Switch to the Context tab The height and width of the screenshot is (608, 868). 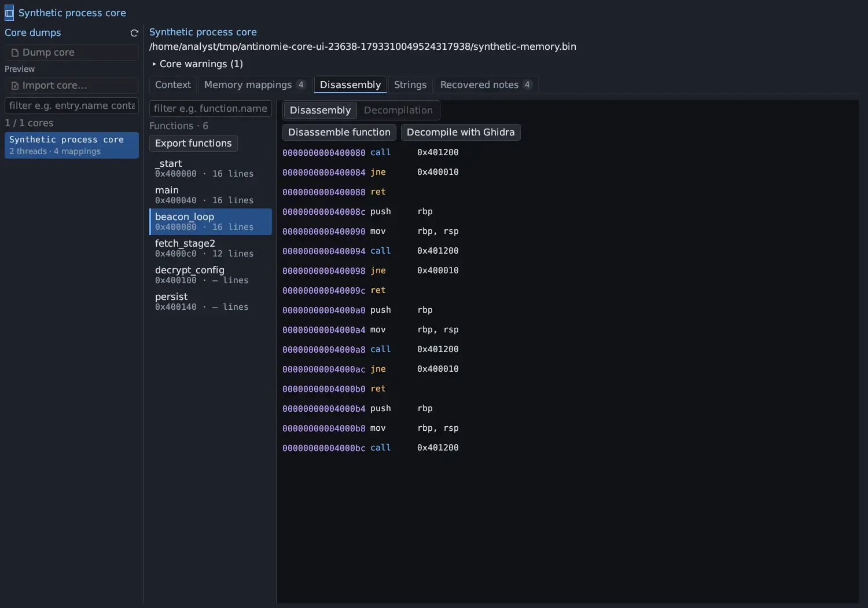pyautogui.click(x=173, y=85)
